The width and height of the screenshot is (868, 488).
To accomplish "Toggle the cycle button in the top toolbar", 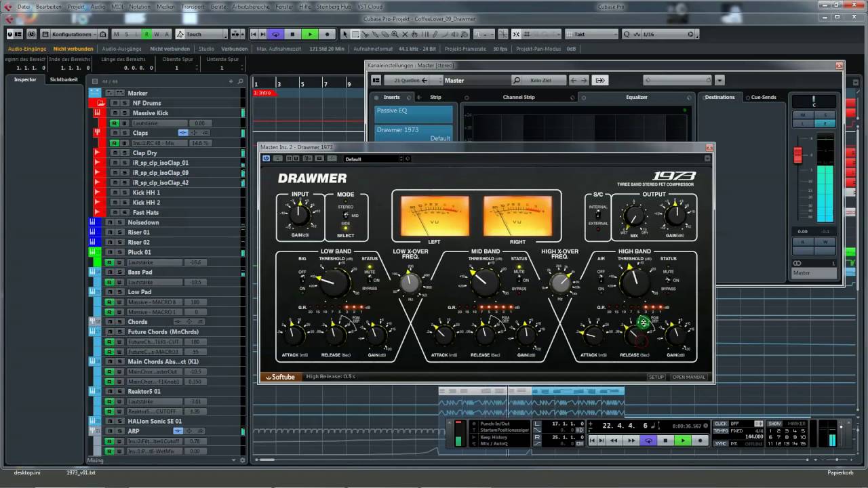I will click(x=275, y=34).
